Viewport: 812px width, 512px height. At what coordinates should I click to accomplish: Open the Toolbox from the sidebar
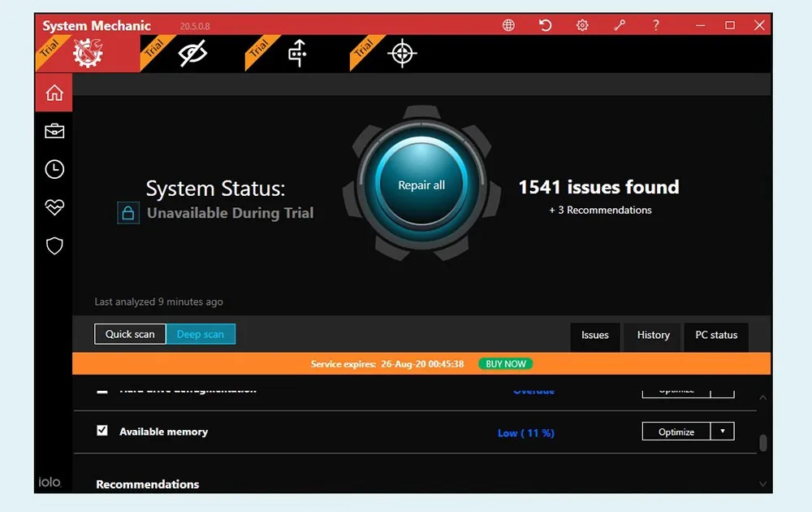pyautogui.click(x=54, y=130)
